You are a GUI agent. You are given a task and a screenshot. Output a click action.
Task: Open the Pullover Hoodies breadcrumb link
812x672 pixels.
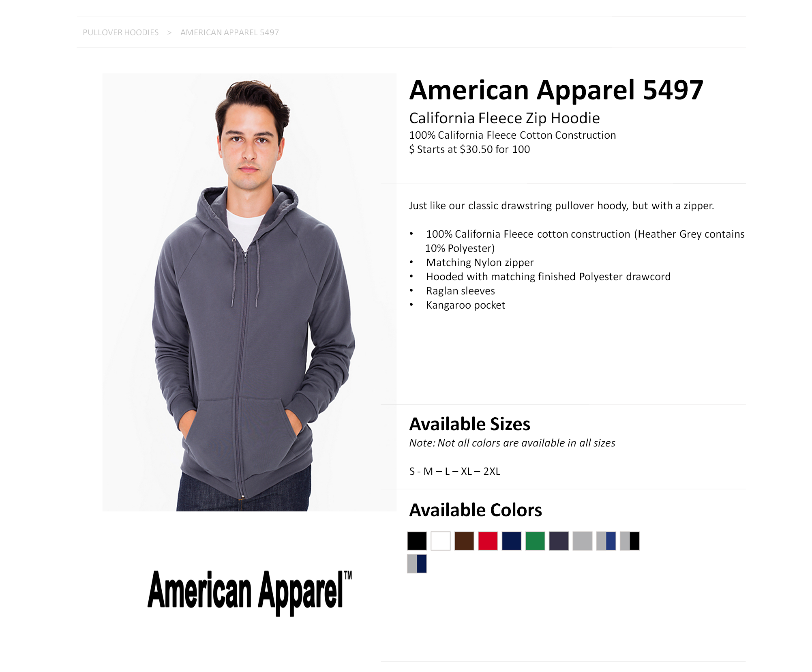point(120,32)
